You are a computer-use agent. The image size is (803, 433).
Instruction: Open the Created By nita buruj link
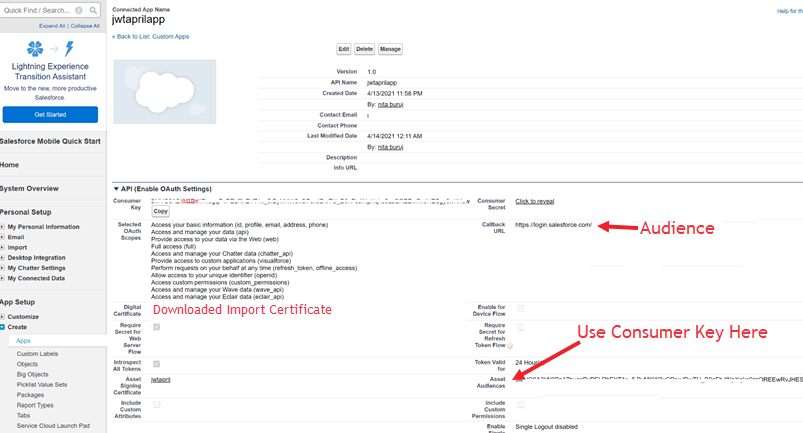click(391, 104)
